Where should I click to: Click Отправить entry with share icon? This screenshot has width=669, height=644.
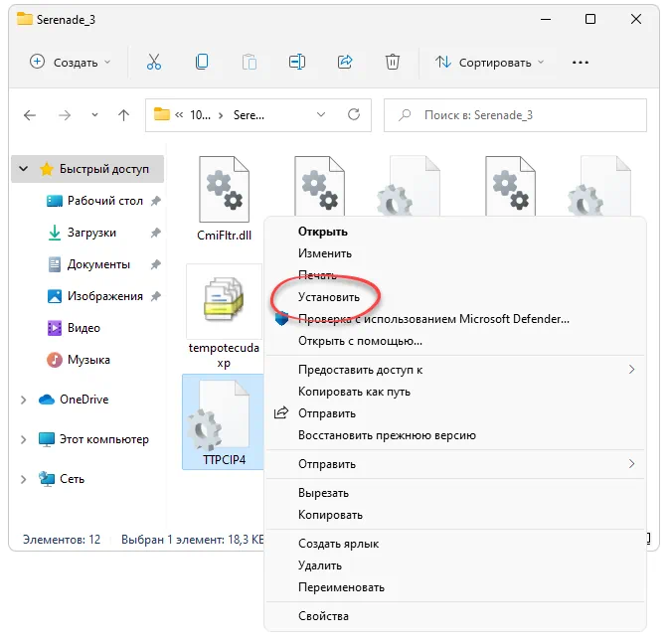tap(455, 413)
